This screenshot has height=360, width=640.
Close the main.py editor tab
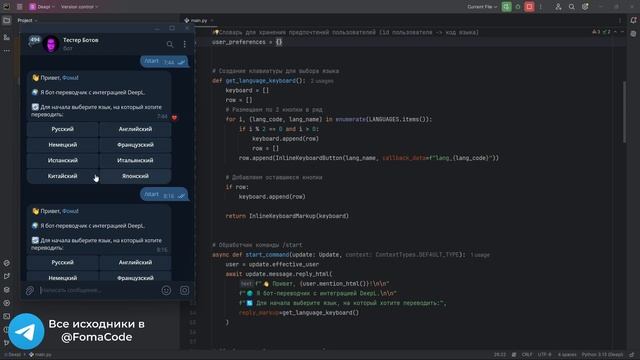pyautogui.click(x=212, y=20)
